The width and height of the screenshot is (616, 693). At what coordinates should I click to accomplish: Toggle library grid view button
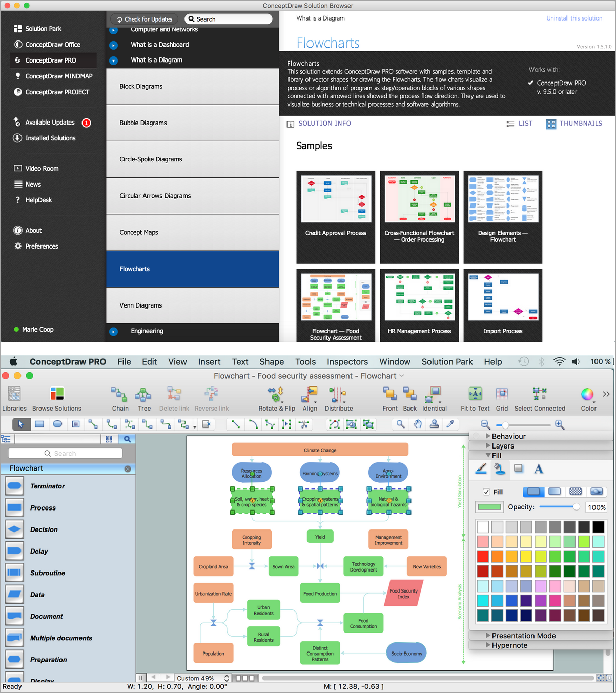109,439
